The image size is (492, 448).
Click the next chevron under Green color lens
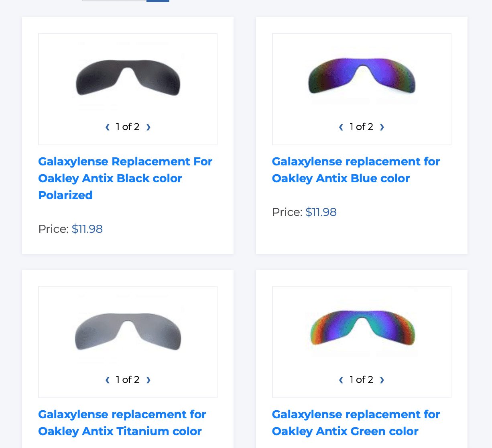pyautogui.click(x=382, y=380)
